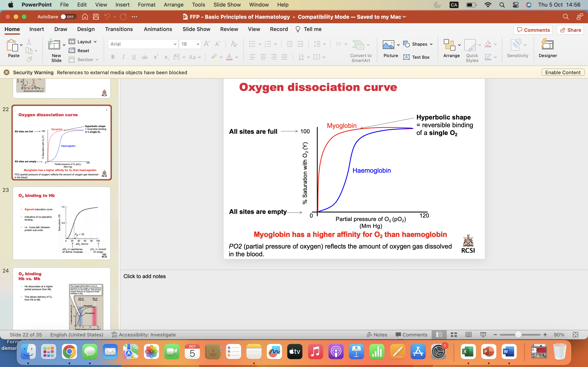Click the Save icon in title bar

coord(96,17)
